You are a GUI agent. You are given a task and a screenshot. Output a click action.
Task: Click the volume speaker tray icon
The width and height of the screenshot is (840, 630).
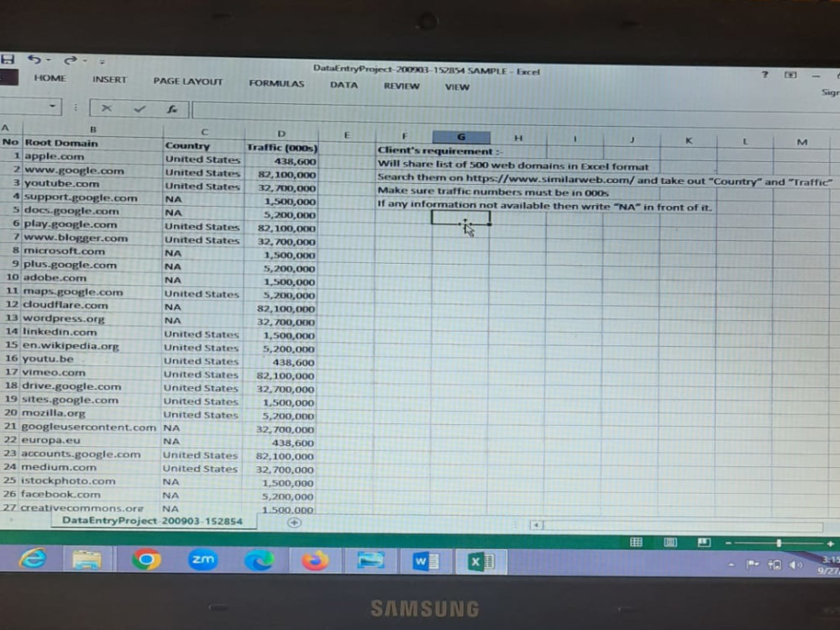[x=796, y=565]
